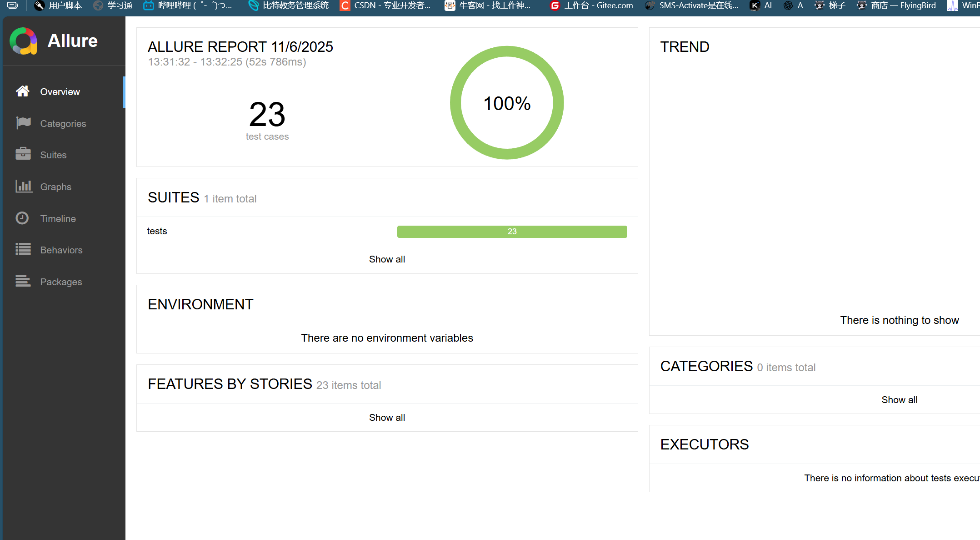
Task: Select the Suites menu label
Action: pos(53,155)
